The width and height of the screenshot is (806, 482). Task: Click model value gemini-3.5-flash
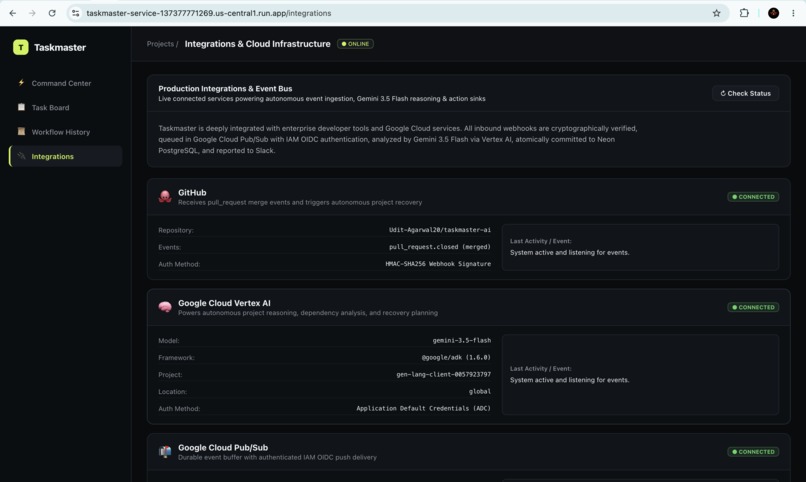pyautogui.click(x=462, y=340)
